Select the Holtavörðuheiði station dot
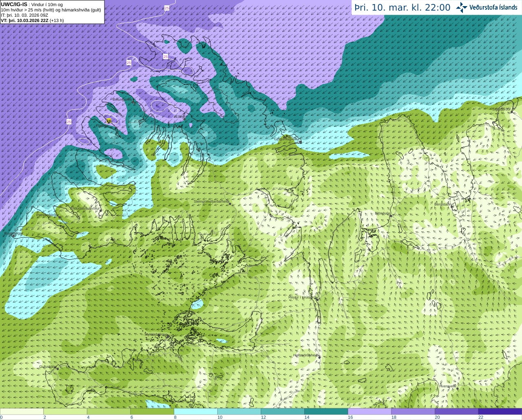The width and height of the screenshot is (522, 420). [319, 357]
